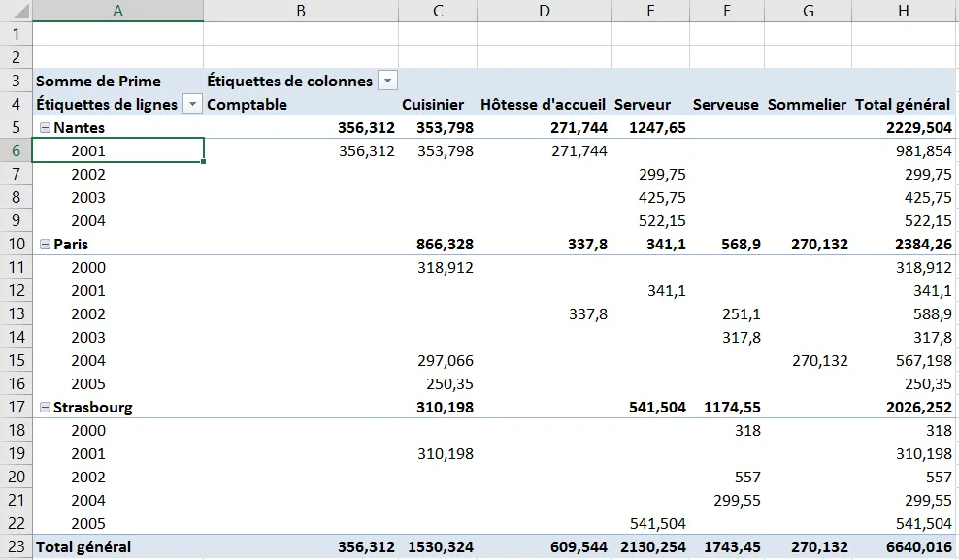Collapse the Nantes group in the pivot table

45,128
